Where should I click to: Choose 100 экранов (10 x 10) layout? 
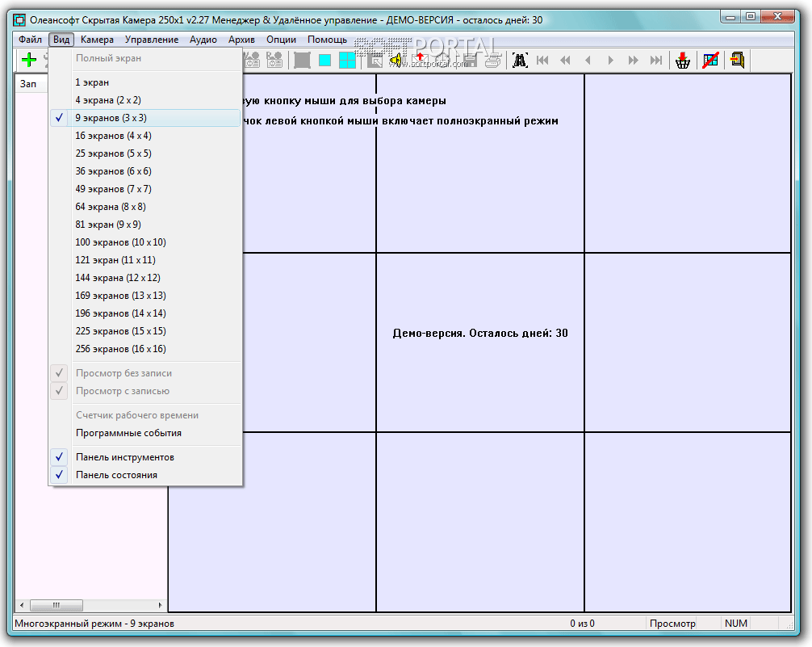coord(145,242)
